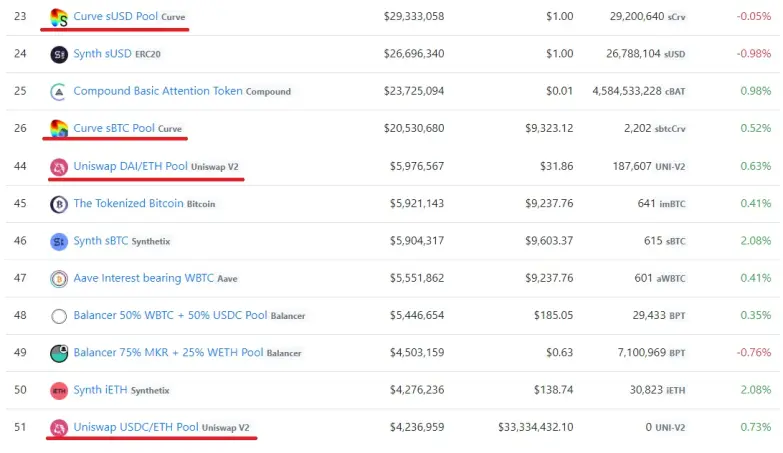
Task: Click the Synth sBTC token icon
Action: click(x=59, y=242)
